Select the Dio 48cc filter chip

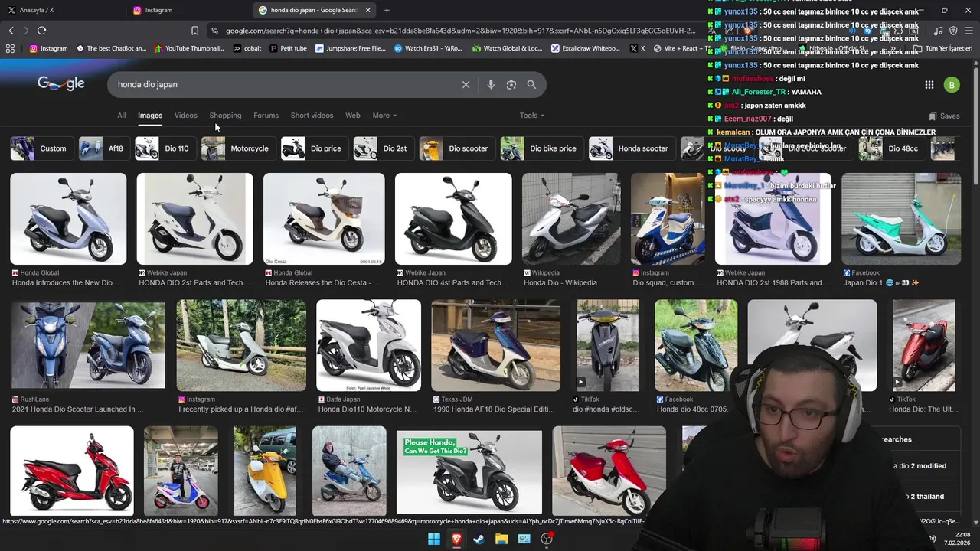tap(890, 148)
